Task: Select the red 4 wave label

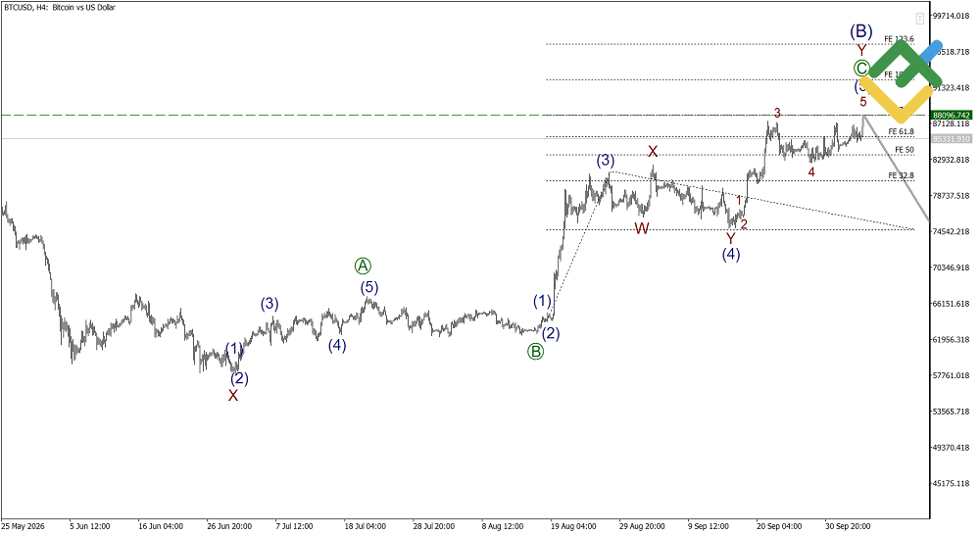Action: coord(811,171)
